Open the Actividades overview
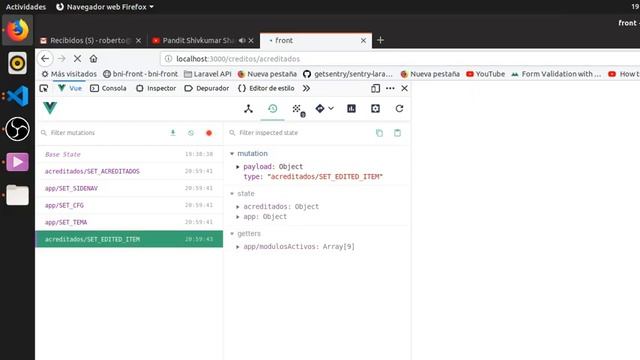Image resolution: width=640 pixels, height=360 pixels. point(26,7)
